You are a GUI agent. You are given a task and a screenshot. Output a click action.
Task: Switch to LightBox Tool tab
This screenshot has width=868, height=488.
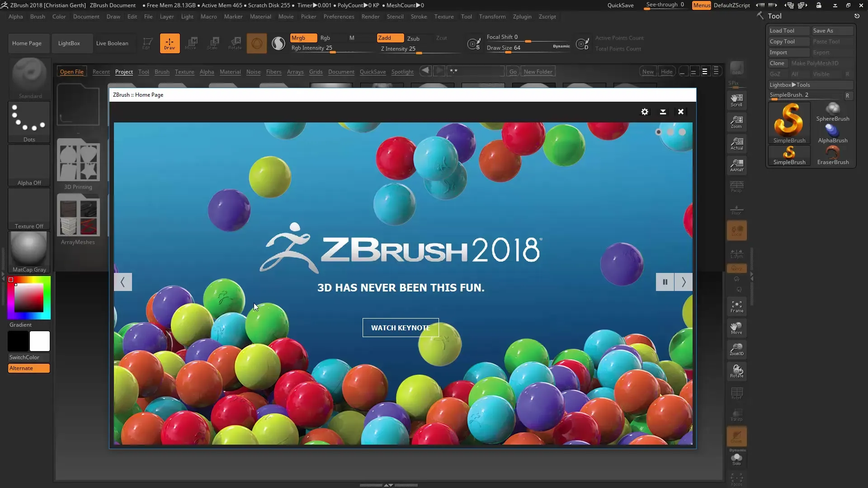(x=143, y=72)
